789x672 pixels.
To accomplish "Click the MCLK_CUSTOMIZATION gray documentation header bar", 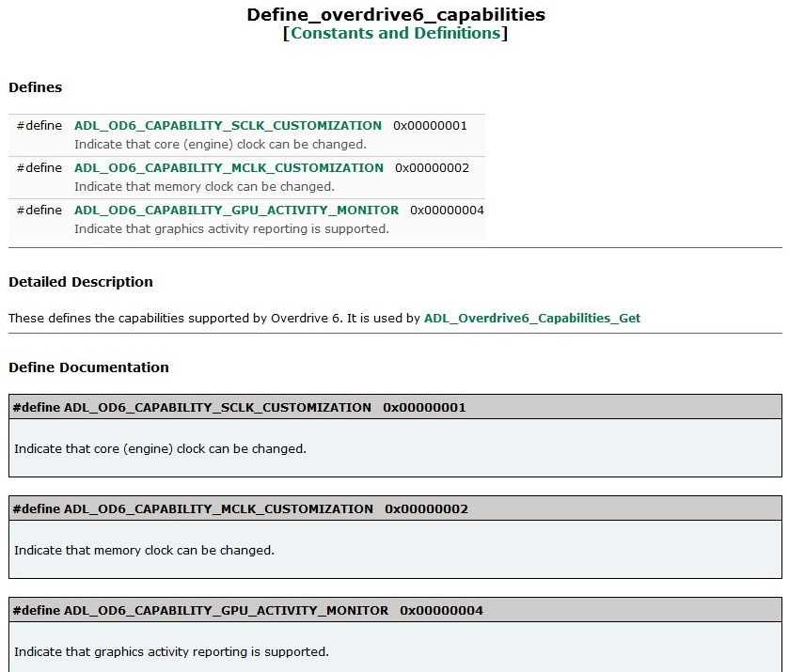I will pos(395,509).
